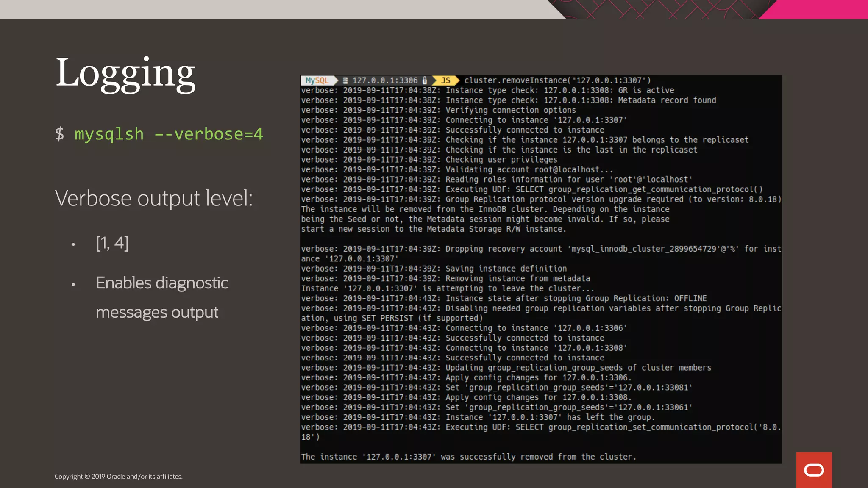Click the 'Verifying connection options' line
The height and width of the screenshot is (488, 868).
tap(439, 110)
